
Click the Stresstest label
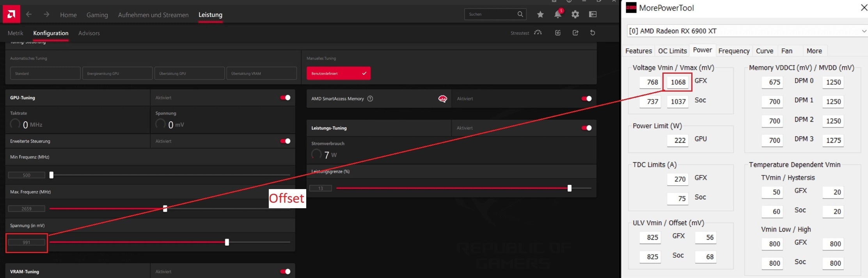point(520,33)
